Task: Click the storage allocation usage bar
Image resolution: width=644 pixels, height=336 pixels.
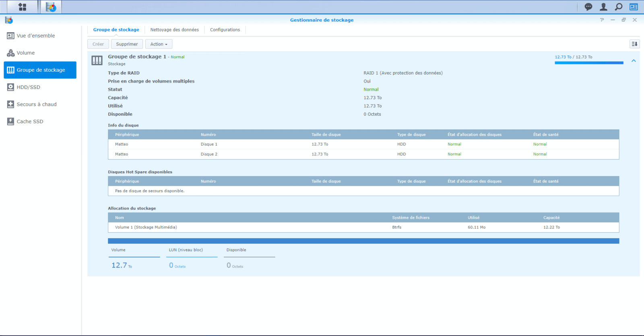Action: pyautogui.click(x=363, y=241)
